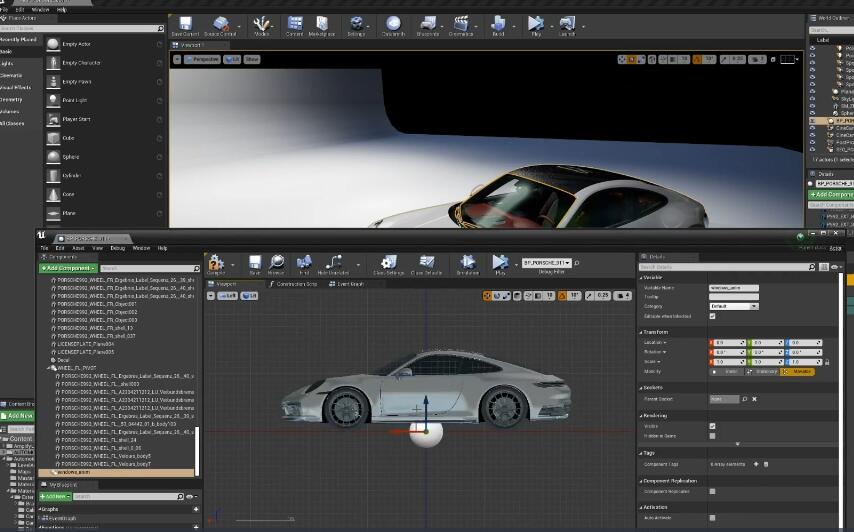Viewport: 854px width, 532px height.
Task: Select Point Light in Place Actors list
Action: [75, 100]
